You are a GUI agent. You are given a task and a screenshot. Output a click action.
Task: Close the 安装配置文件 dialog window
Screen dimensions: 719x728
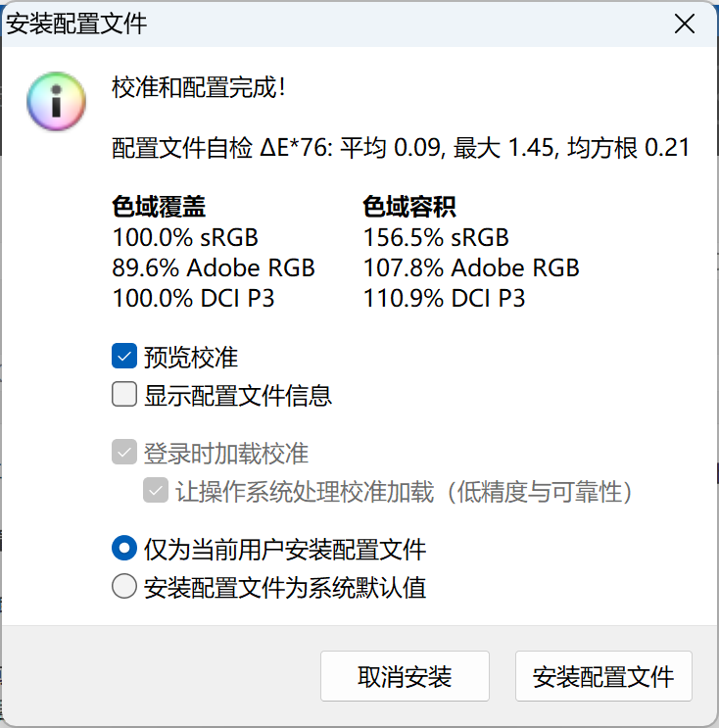[x=686, y=24]
